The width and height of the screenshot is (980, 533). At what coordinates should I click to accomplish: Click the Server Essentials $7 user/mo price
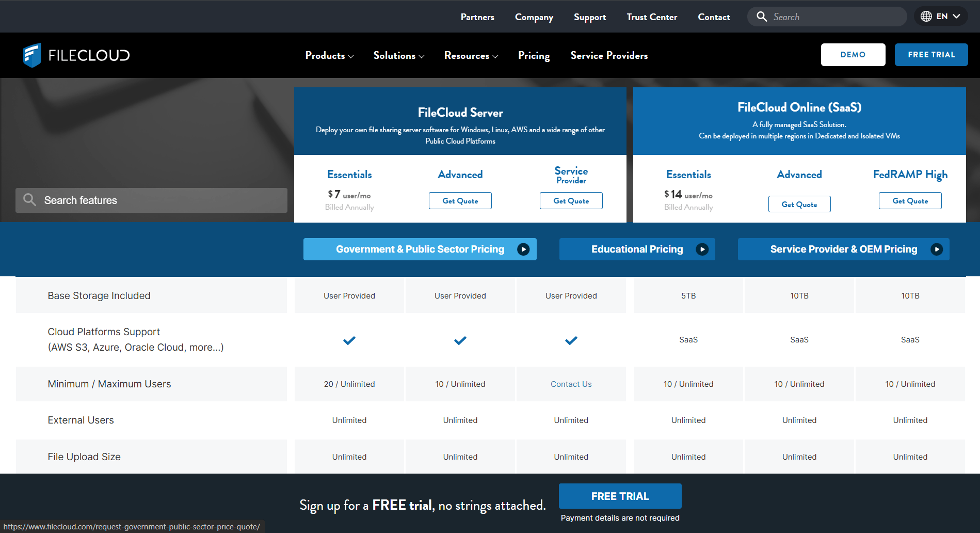click(x=349, y=195)
